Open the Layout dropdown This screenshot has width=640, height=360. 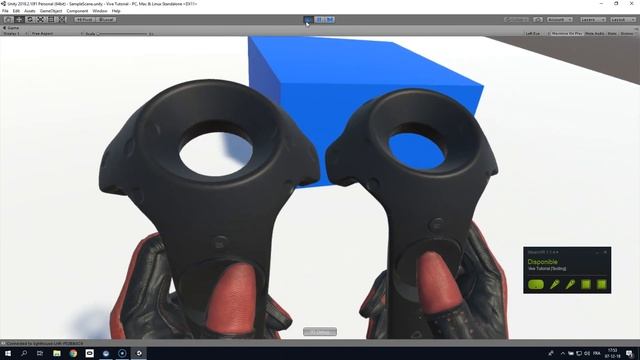[x=623, y=20]
